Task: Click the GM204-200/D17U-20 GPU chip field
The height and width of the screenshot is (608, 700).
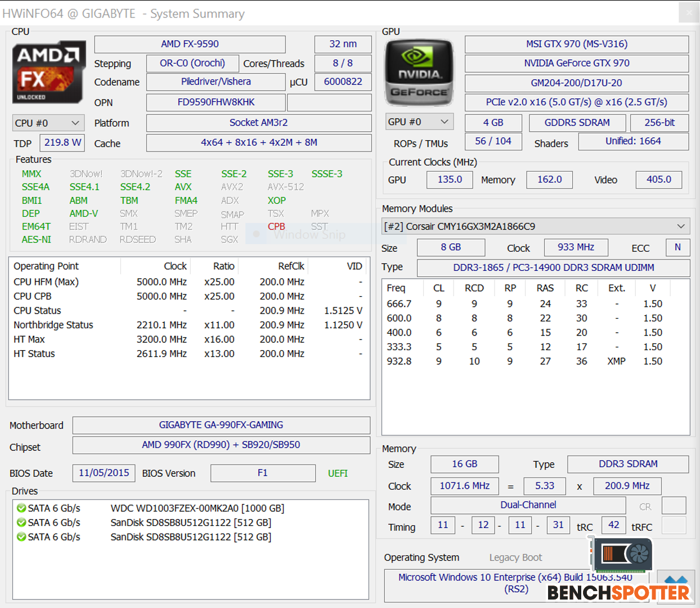Action: 577,83
